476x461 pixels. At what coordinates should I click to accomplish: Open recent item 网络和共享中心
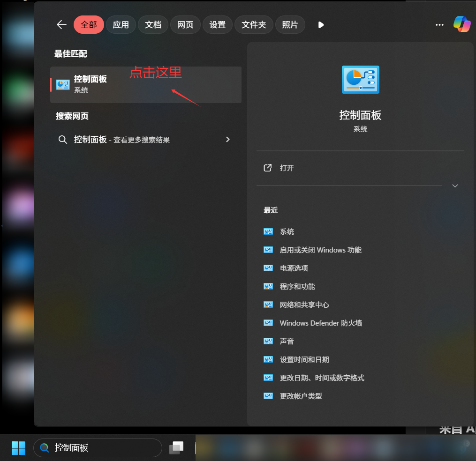tap(304, 305)
